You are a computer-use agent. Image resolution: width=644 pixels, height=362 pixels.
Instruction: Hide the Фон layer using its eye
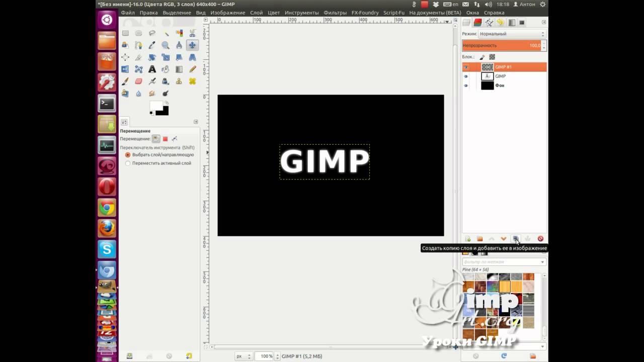[x=466, y=85]
